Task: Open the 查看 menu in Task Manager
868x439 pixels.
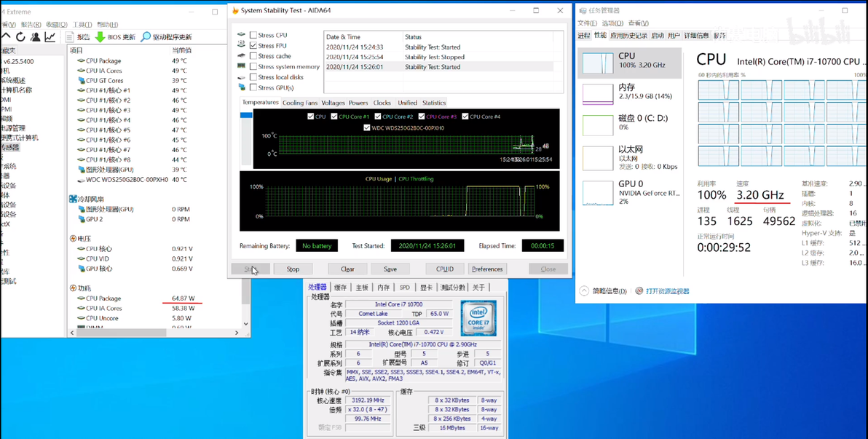Action: pos(639,23)
